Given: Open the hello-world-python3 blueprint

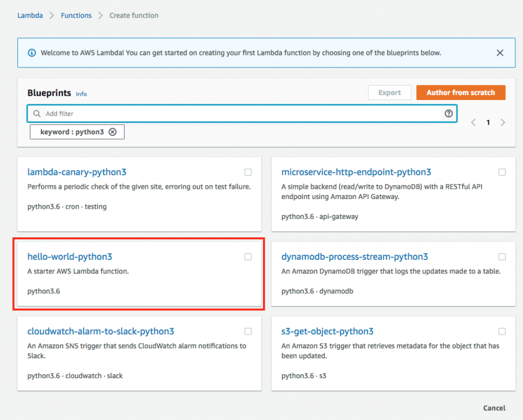Looking at the screenshot, I should [69, 257].
